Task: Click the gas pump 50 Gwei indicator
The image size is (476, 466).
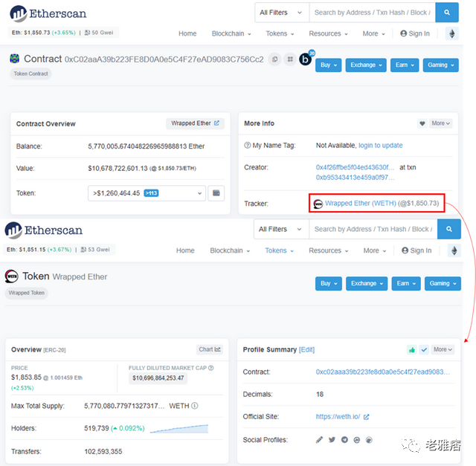Action: pyautogui.click(x=99, y=33)
